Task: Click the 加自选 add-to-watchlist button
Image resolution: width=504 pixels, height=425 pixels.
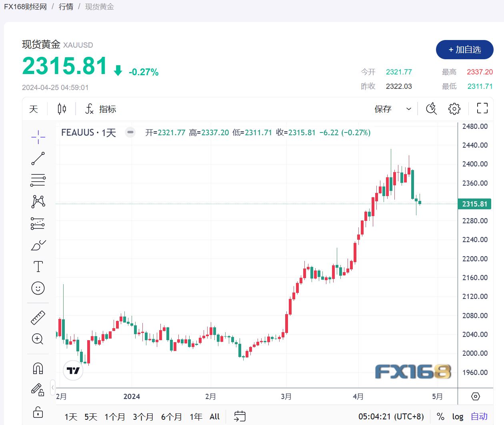Action: [464, 50]
